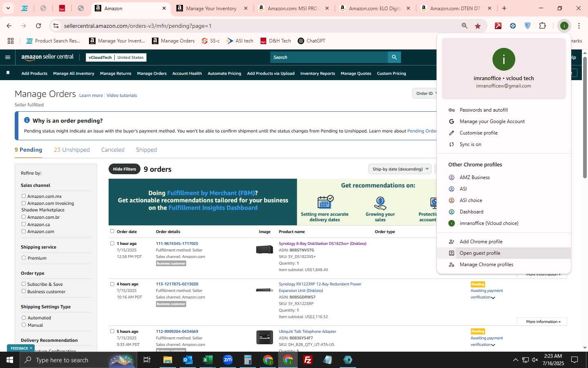Expand verification details for order 113-1217875-0213020
The height and width of the screenshot is (368, 588).
point(493,298)
